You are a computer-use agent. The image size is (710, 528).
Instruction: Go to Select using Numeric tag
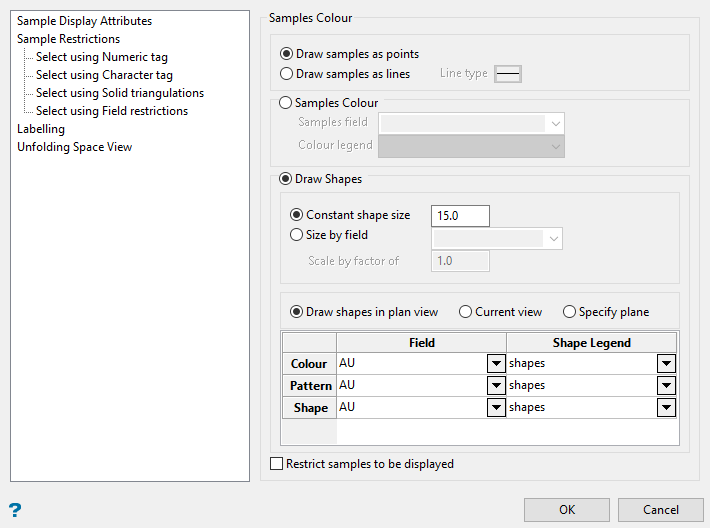click(x=102, y=57)
